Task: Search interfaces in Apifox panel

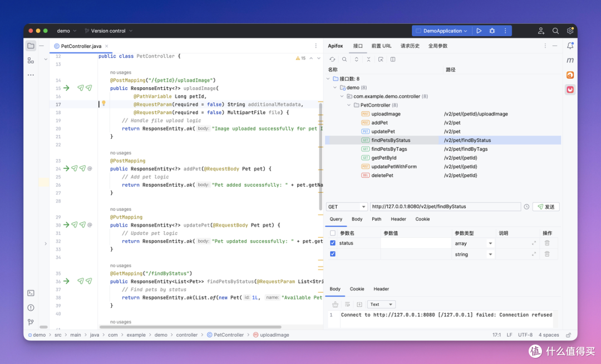Action: (x=344, y=59)
